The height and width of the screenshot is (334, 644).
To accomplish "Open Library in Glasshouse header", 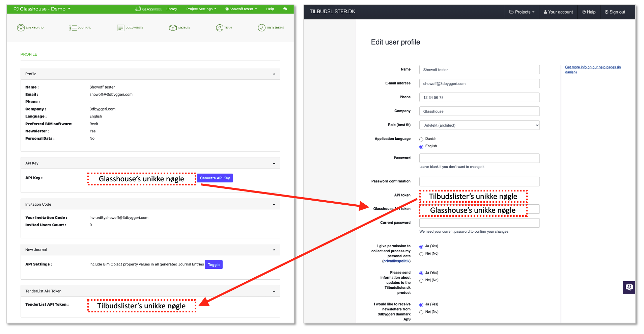I will click(x=171, y=9).
